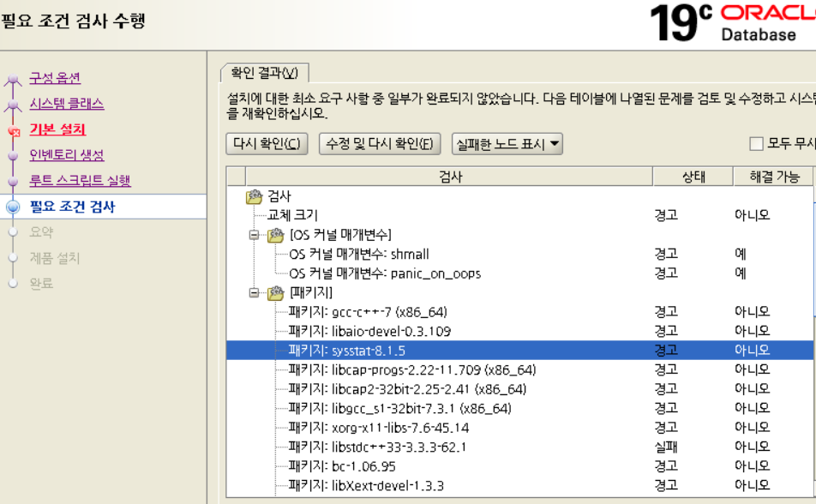The height and width of the screenshot is (504, 816).
Task: Click the 검사 root tree label
Action: [279, 196]
